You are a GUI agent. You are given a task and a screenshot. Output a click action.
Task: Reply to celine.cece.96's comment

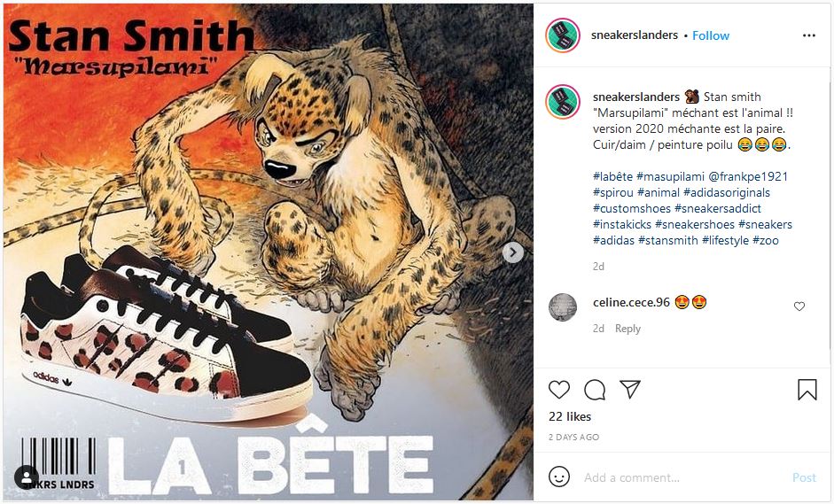(x=627, y=329)
